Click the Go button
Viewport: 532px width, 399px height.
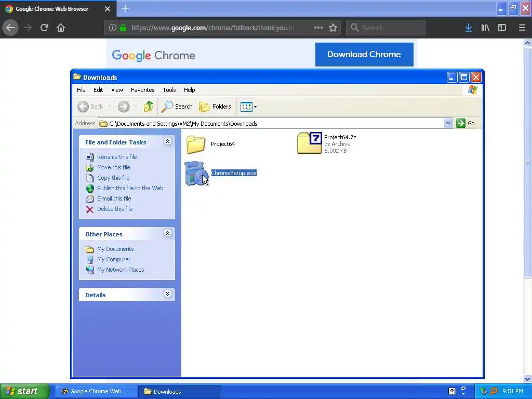click(x=466, y=123)
